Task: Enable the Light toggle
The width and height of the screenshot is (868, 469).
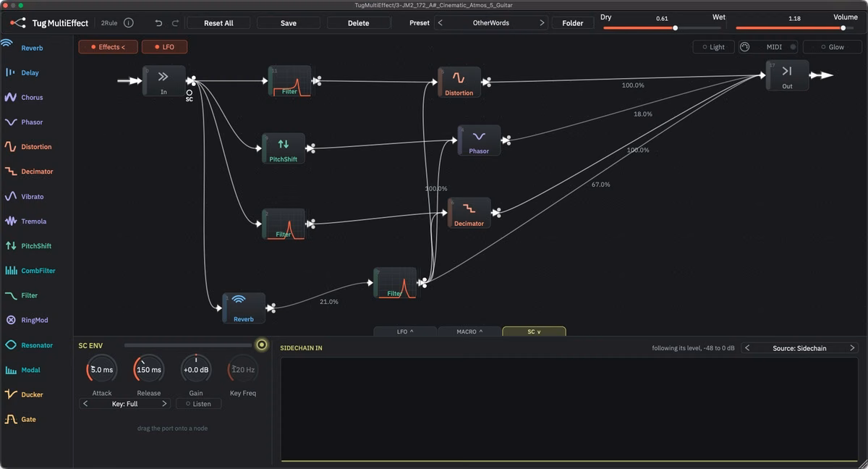Action: coord(712,47)
